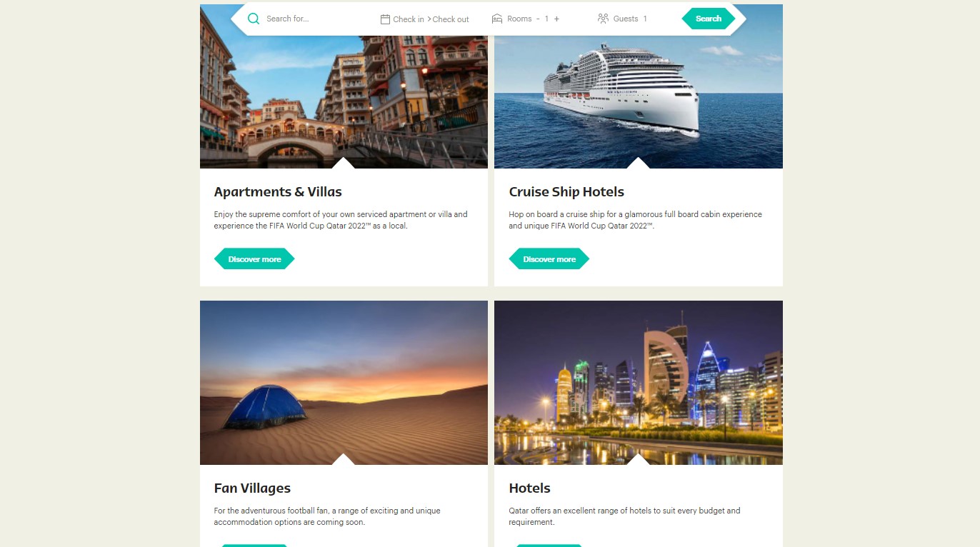Click the magnifying glass search icon
This screenshot has width=980, height=547.
click(x=254, y=19)
